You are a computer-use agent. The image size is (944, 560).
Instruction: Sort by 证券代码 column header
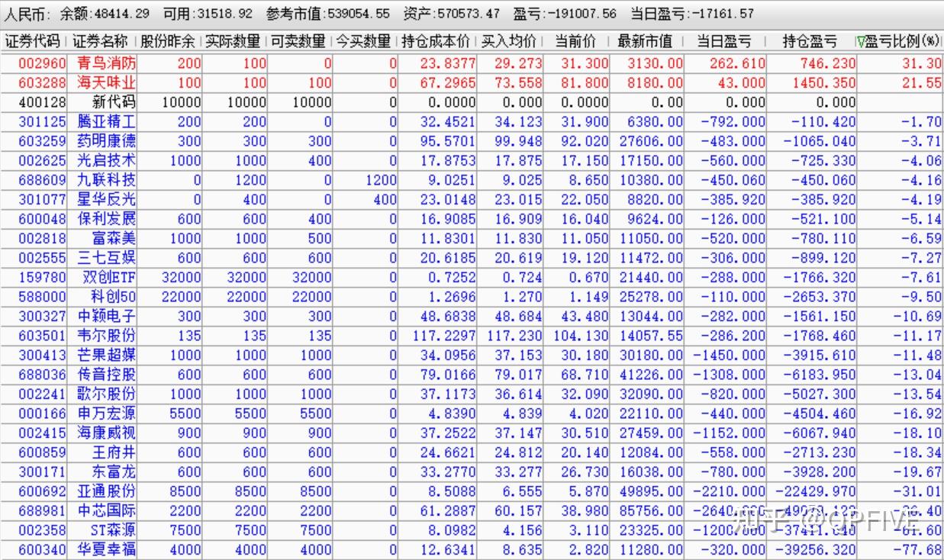tap(32, 41)
